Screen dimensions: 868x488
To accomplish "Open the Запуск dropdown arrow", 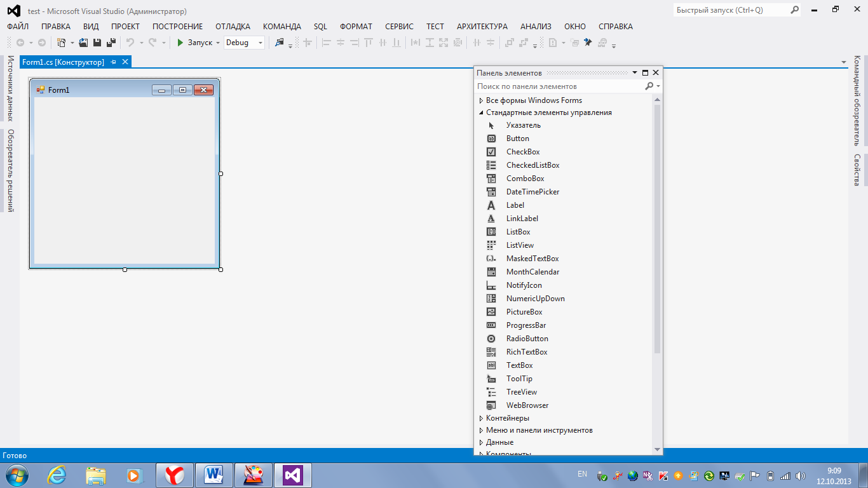I will (218, 43).
